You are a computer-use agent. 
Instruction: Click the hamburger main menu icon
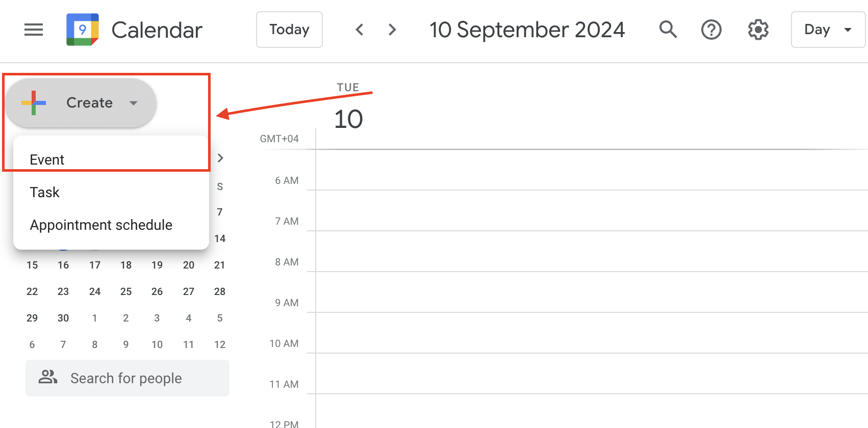pyautogui.click(x=33, y=30)
